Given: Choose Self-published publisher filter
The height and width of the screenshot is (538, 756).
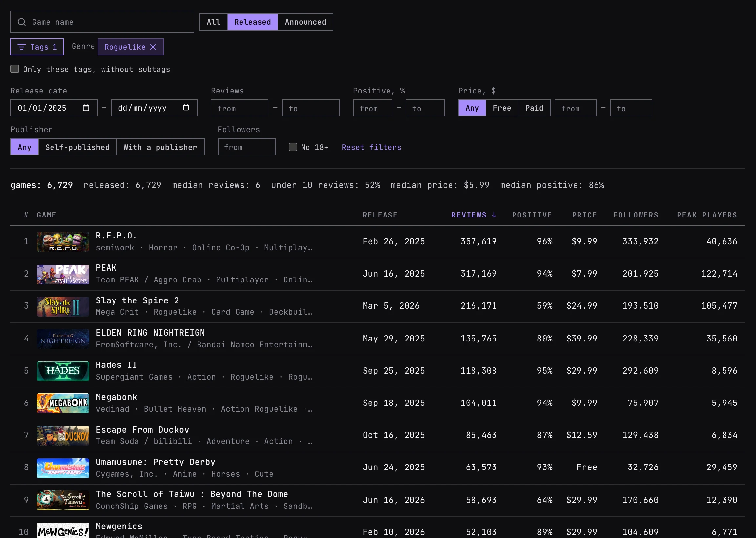Looking at the screenshot, I should [77, 147].
